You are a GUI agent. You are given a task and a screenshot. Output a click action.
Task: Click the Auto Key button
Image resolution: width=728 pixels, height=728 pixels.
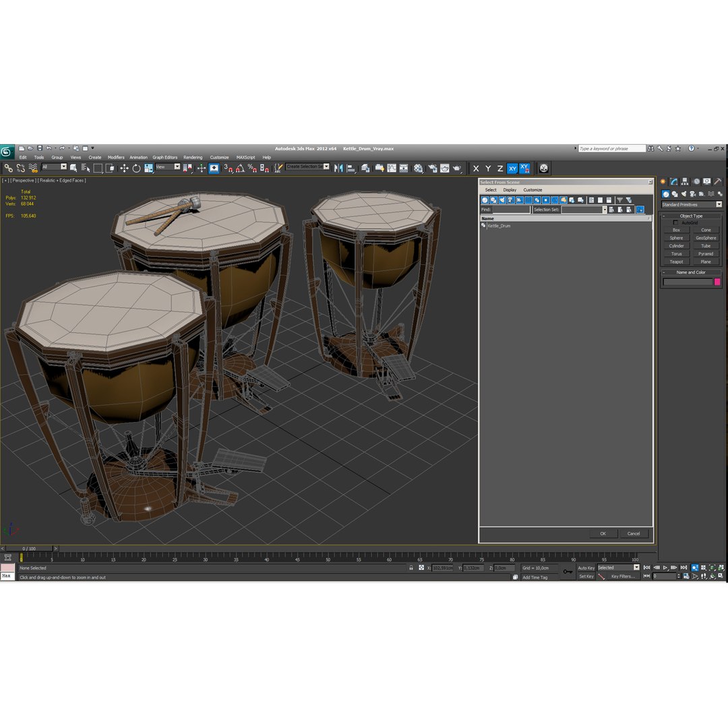586,568
